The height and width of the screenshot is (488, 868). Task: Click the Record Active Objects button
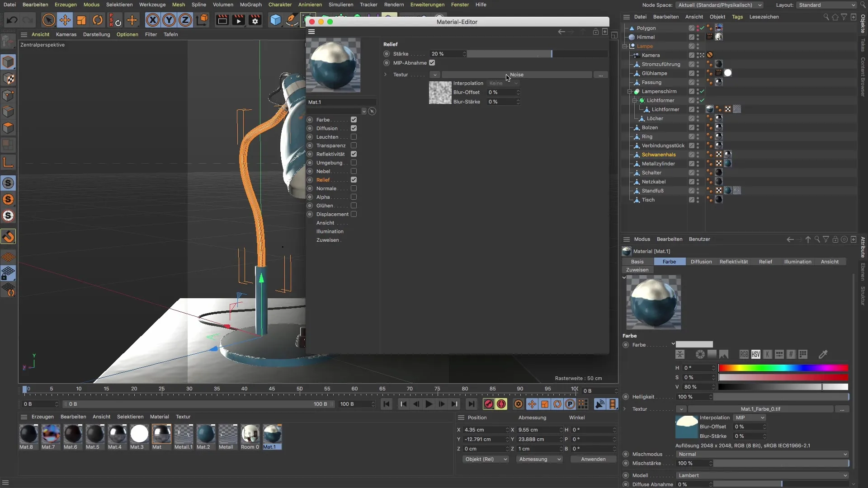tap(488, 404)
